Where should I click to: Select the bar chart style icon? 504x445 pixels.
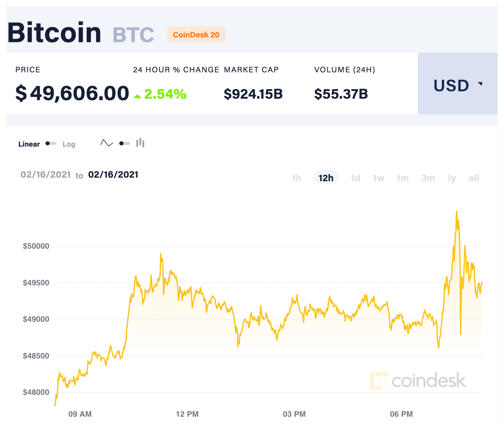point(139,142)
